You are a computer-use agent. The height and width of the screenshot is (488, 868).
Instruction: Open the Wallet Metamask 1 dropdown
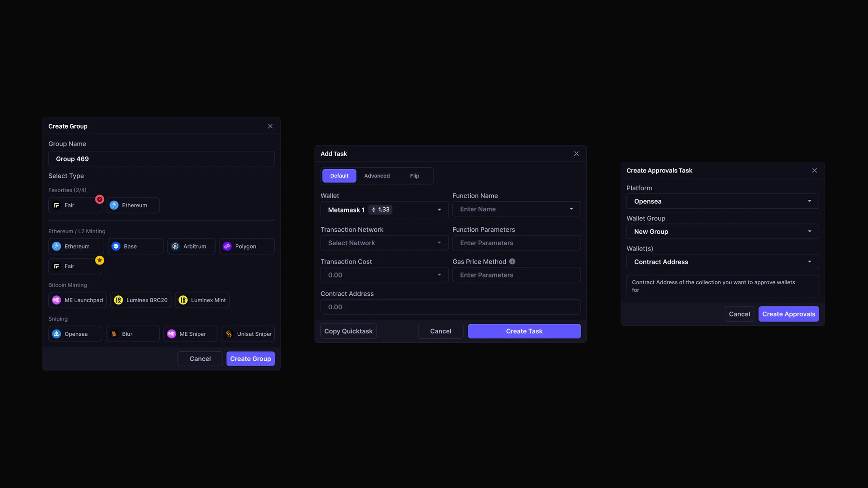click(384, 210)
